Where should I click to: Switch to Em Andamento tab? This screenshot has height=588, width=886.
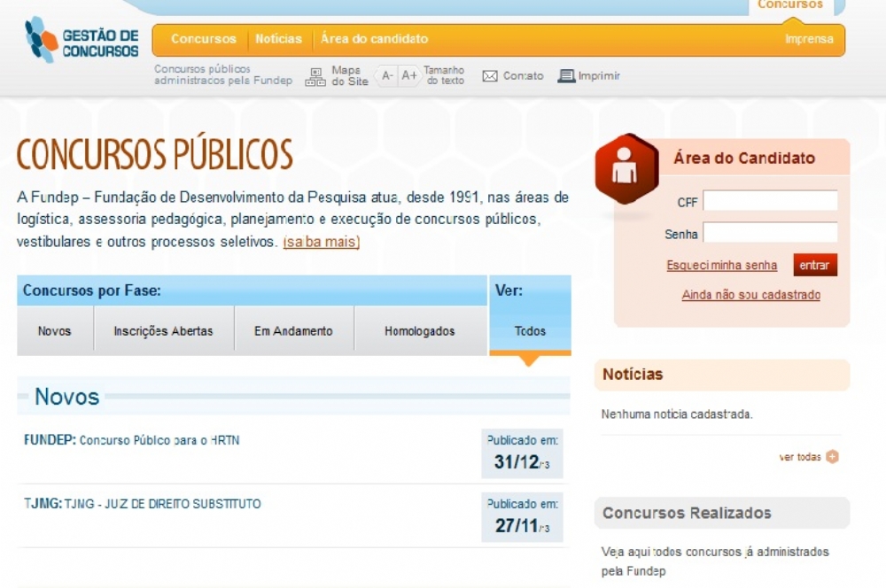click(293, 331)
